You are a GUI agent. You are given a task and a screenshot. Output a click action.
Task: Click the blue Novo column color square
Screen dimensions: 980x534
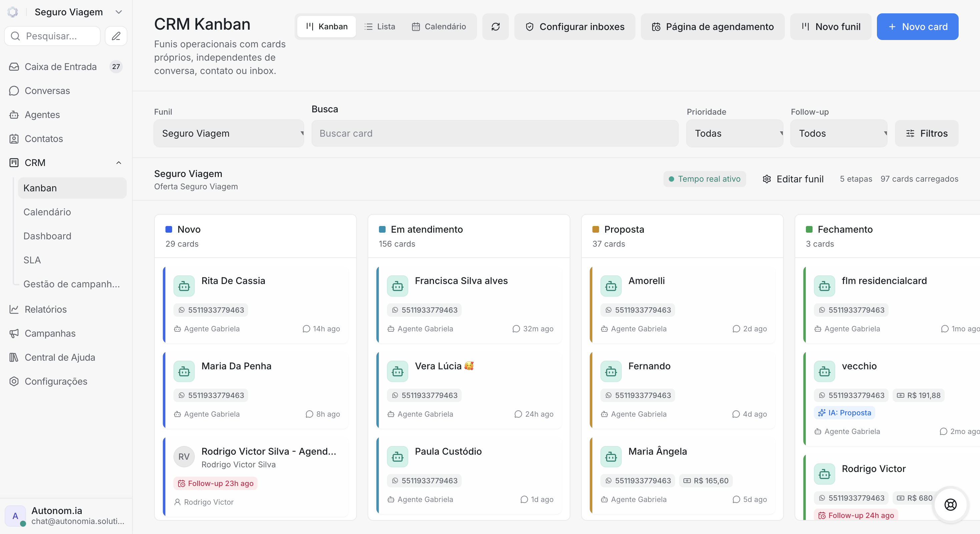point(169,230)
